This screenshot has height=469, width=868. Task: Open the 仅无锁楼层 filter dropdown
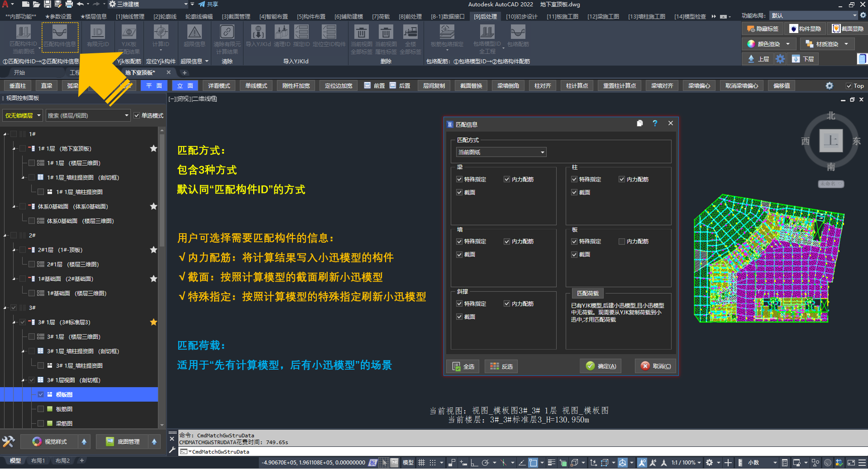23,116
